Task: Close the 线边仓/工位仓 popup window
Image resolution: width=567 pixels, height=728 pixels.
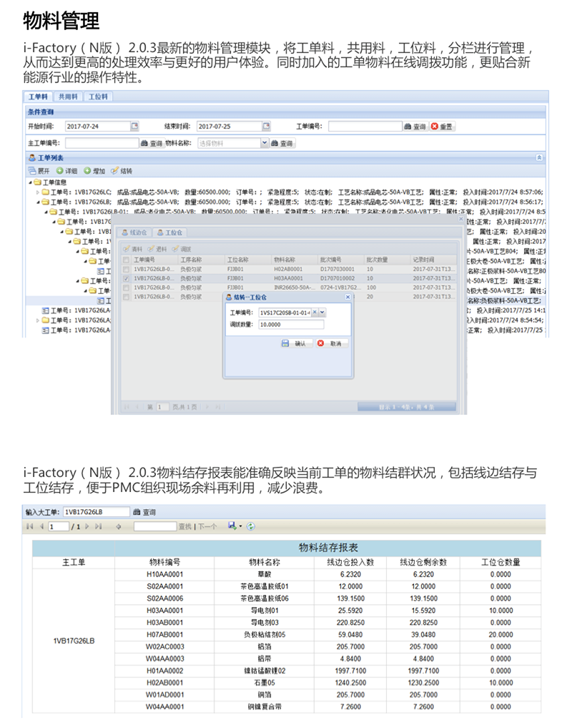Action: point(460,218)
